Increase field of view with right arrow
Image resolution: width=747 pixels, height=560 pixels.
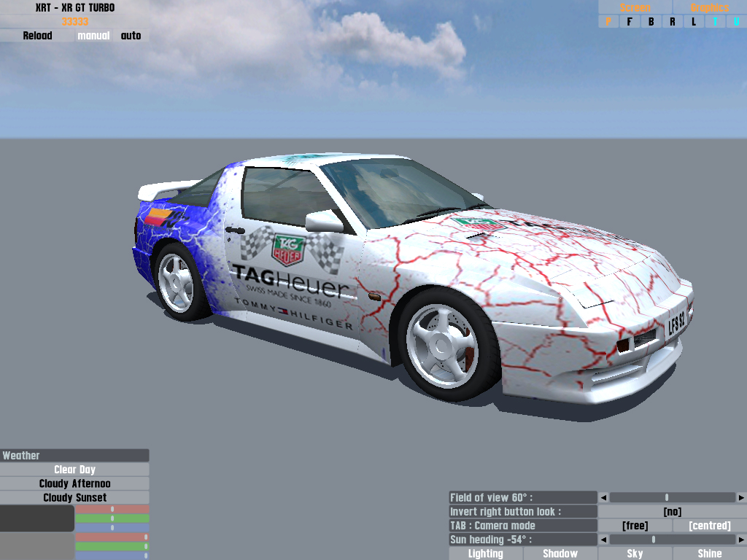point(741,497)
